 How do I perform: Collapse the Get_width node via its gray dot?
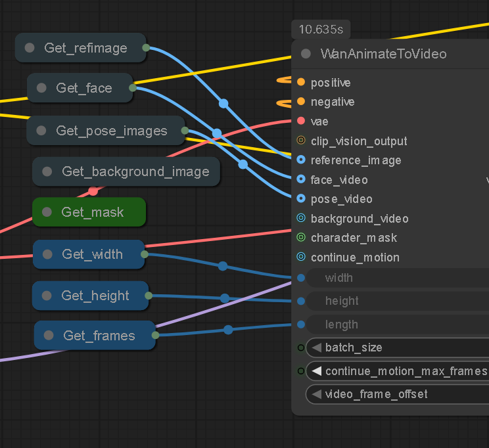point(47,254)
